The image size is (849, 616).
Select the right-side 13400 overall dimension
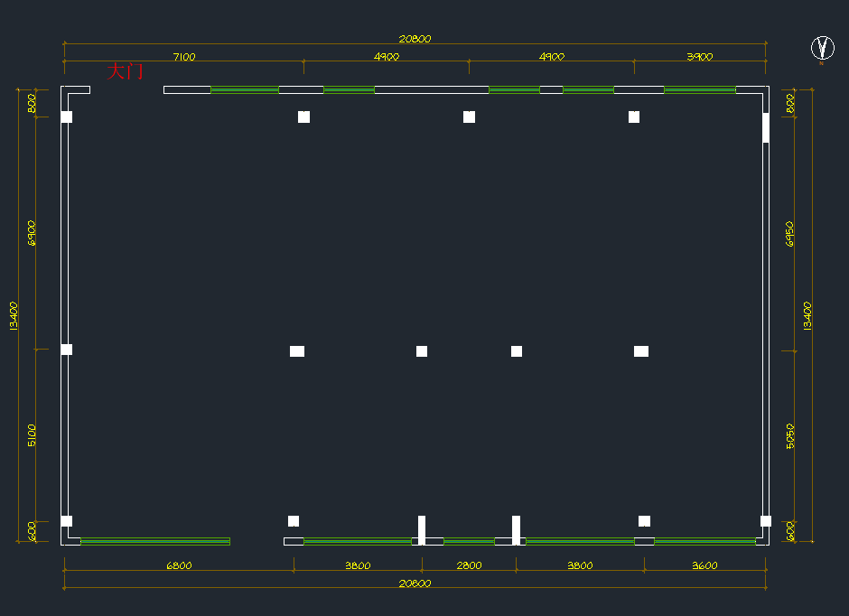point(807,316)
